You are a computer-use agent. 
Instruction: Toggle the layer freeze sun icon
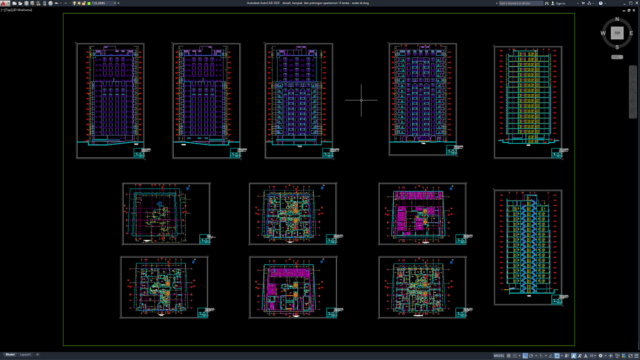[x=79, y=3]
